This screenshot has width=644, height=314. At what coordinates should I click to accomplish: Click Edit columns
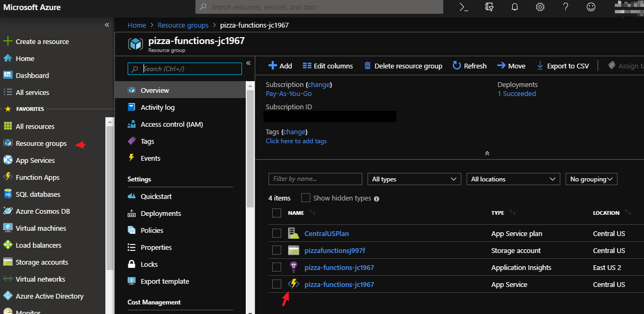click(328, 66)
